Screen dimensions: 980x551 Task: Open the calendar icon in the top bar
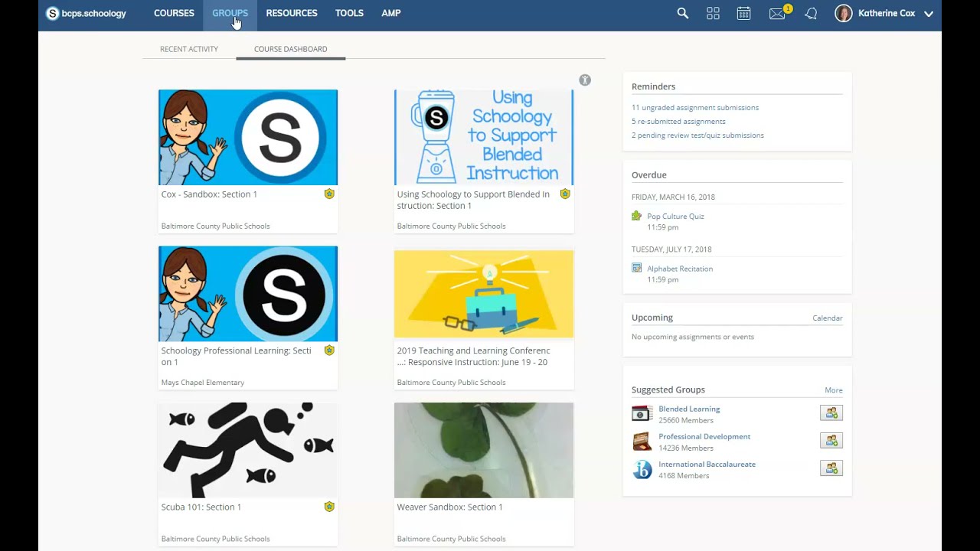[743, 14]
